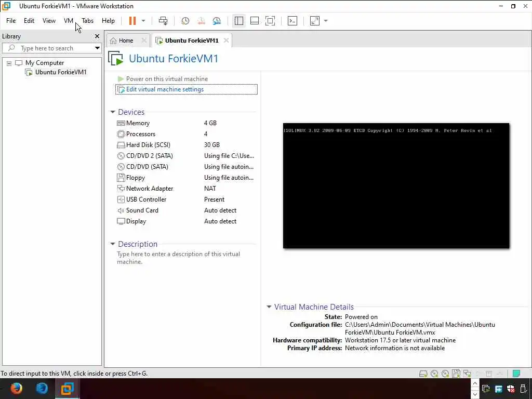This screenshot has width=532, height=399.
Task: Click the Network Adapter device entry
Action: click(149, 188)
